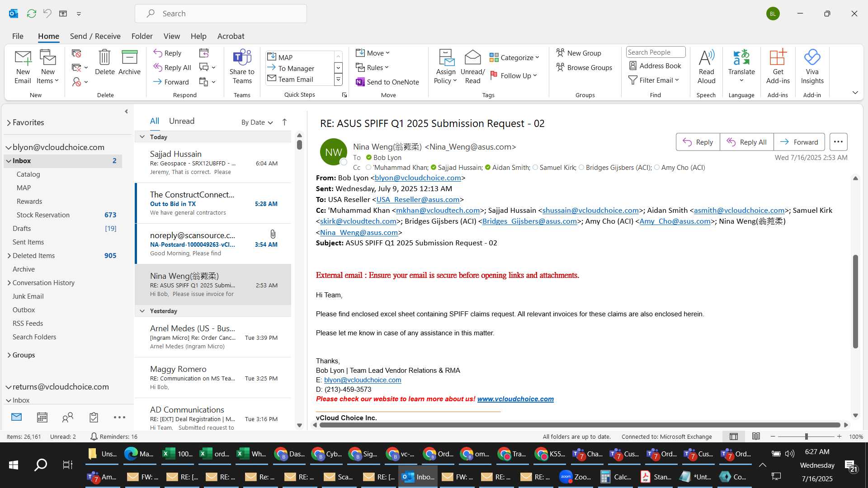Click zoom in plus button
868x488 pixels.
tap(839, 436)
